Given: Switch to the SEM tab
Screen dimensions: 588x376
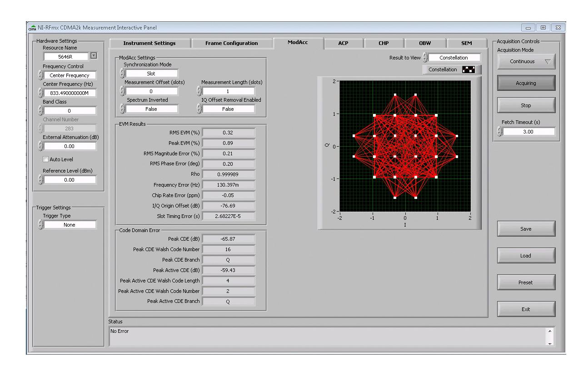Looking at the screenshot, I should [x=466, y=43].
